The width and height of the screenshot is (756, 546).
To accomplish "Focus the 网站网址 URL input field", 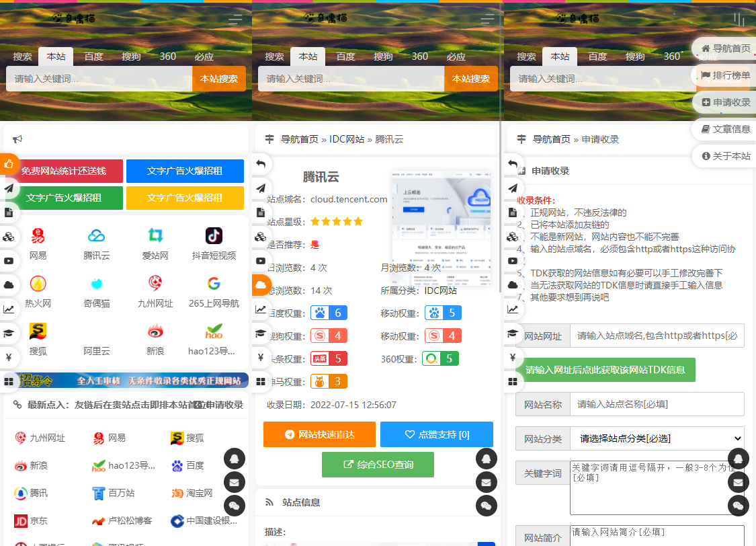I will tap(657, 336).
